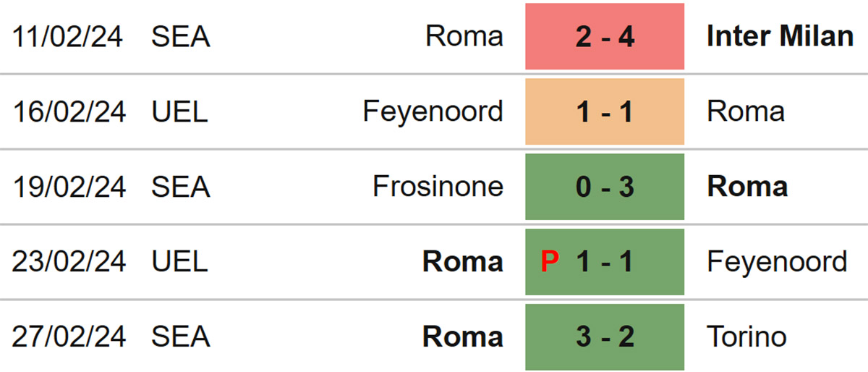868x372 pixels.
Task: Click the 23/02/24 match date
Action: 69,261
